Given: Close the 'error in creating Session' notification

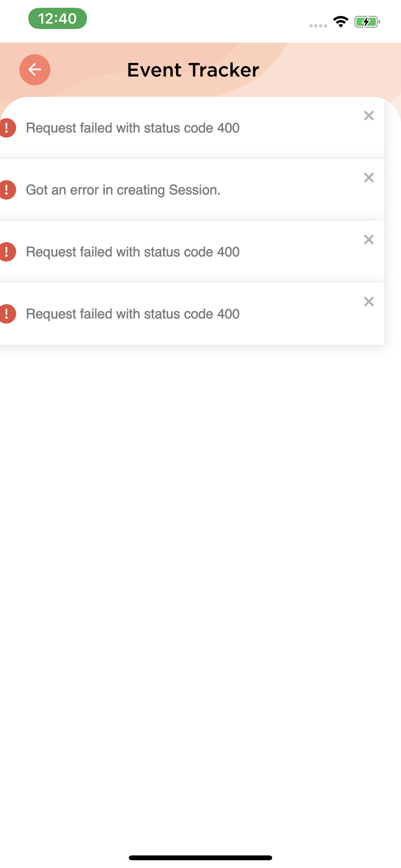Looking at the screenshot, I should coord(369,178).
